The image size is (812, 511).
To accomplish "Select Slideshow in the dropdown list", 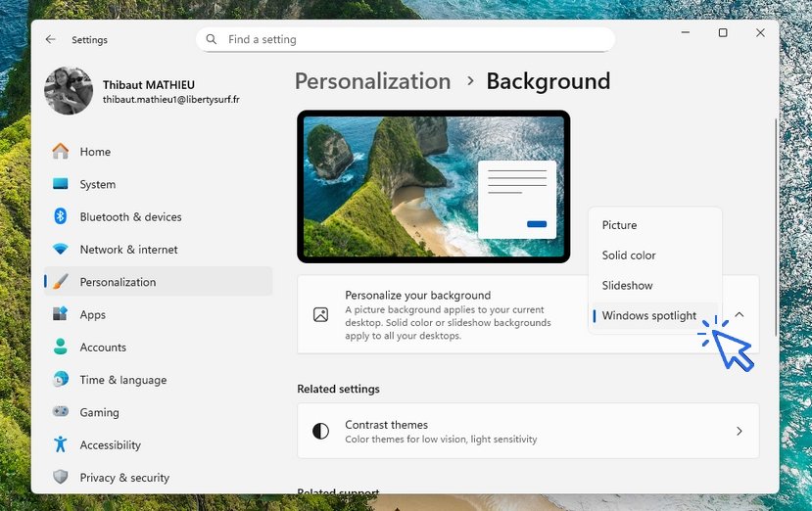I will tap(627, 286).
